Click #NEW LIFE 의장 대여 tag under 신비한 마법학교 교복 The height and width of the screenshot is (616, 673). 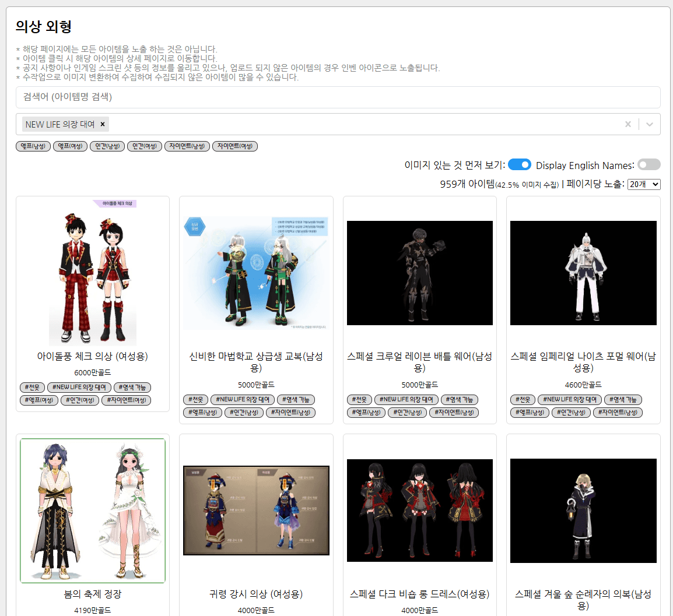[243, 399]
